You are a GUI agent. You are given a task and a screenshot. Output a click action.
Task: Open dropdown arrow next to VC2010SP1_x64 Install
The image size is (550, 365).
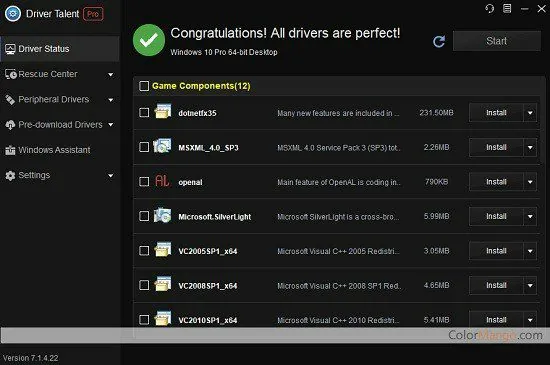point(530,320)
